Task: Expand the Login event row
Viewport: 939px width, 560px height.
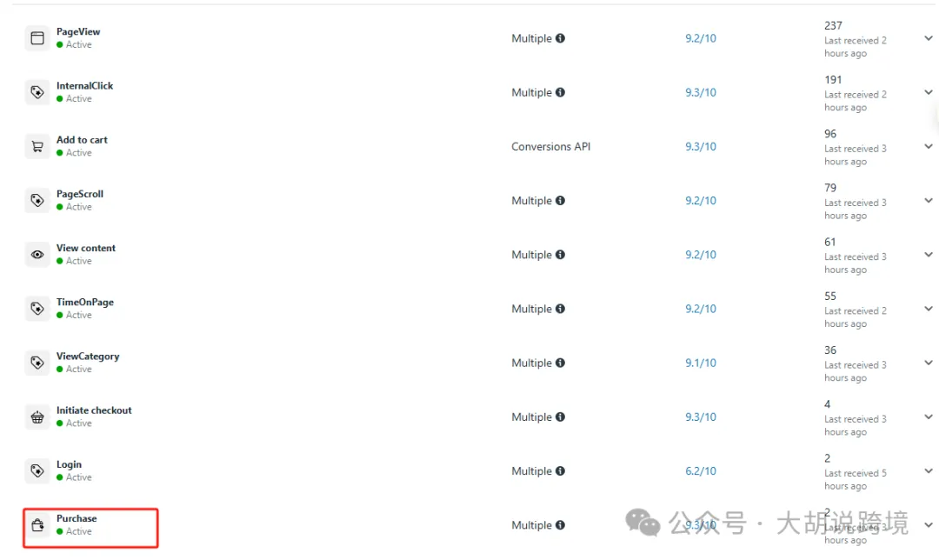Action: 929,470
